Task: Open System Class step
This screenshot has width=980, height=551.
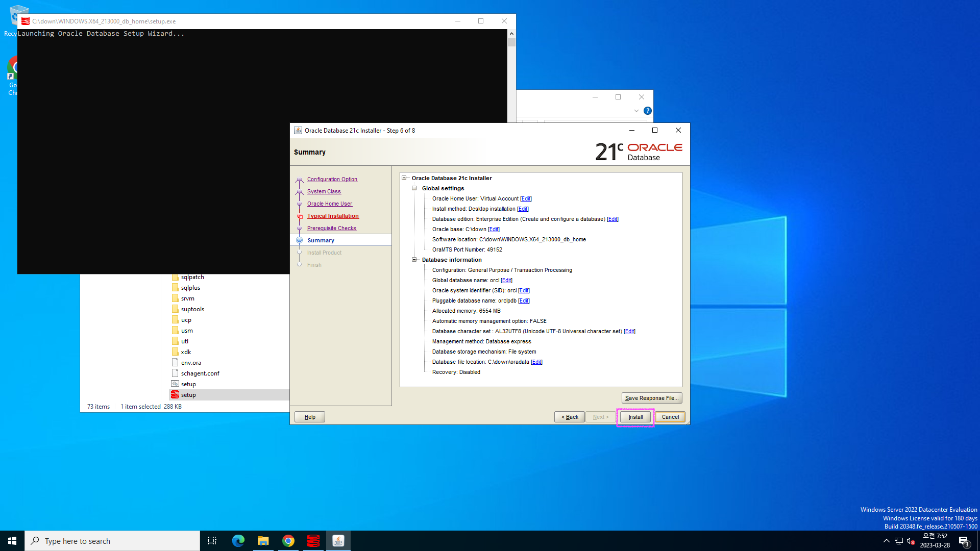Action: (324, 191)
